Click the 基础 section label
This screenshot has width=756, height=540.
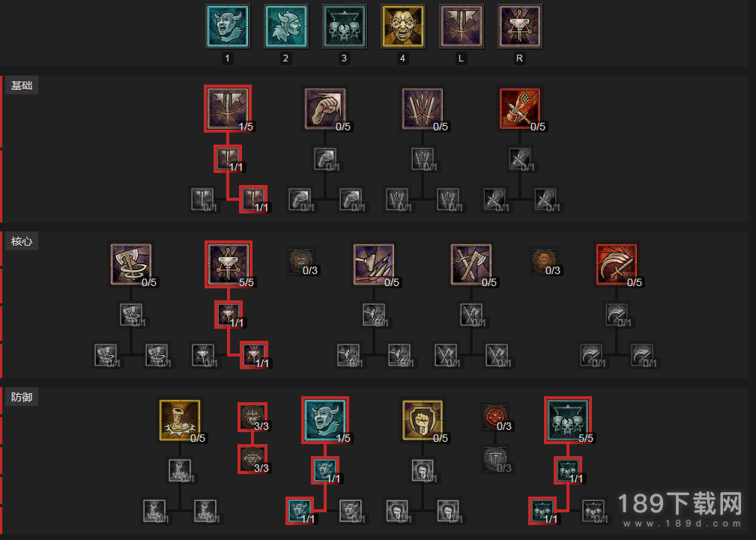tap(22, 86)
